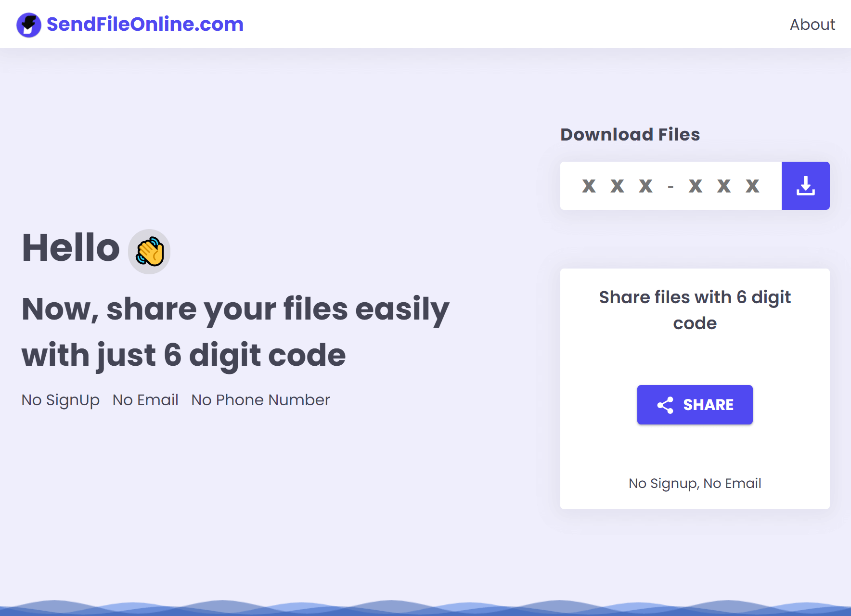Image resolution: width=851 pixels, height=616 pixels.
Task: Open the About page
Action: 812,24
